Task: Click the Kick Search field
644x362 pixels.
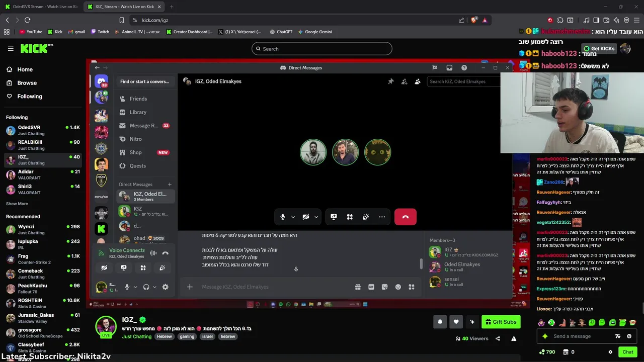Action: [322, 49]
